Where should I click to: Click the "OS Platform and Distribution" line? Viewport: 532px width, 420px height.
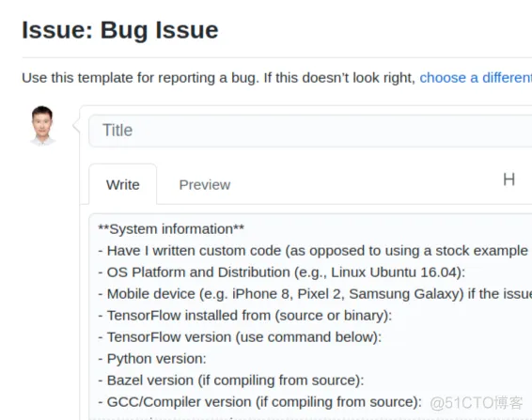pyautogui.click(x=282, y=272)
